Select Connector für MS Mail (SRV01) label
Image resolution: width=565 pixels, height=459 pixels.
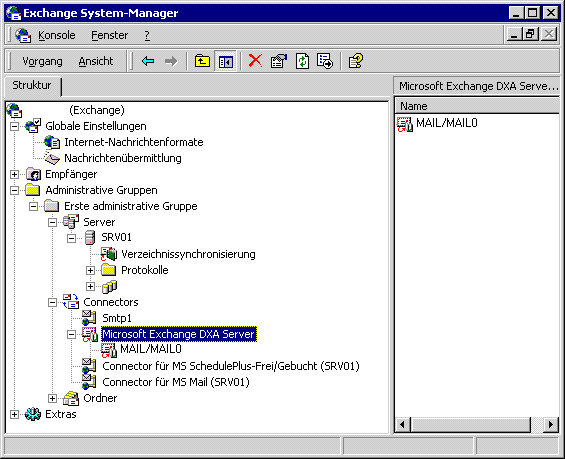(176, 382)
